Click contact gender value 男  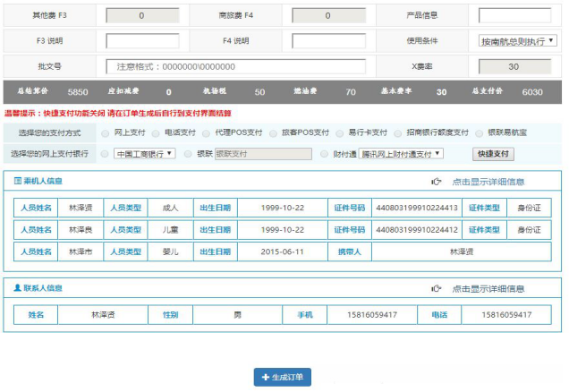(x=237, y=315)
